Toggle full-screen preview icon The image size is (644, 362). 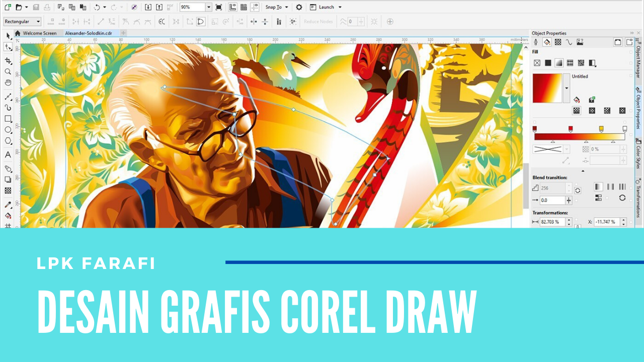pyautogui.click(x=218, y=7)
